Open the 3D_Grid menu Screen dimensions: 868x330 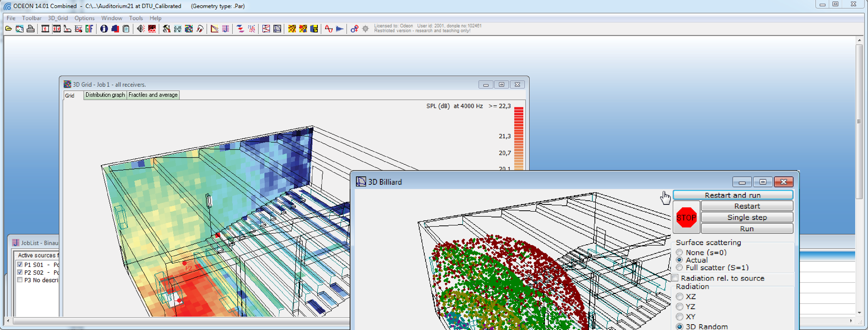click(x=58, y=18)
